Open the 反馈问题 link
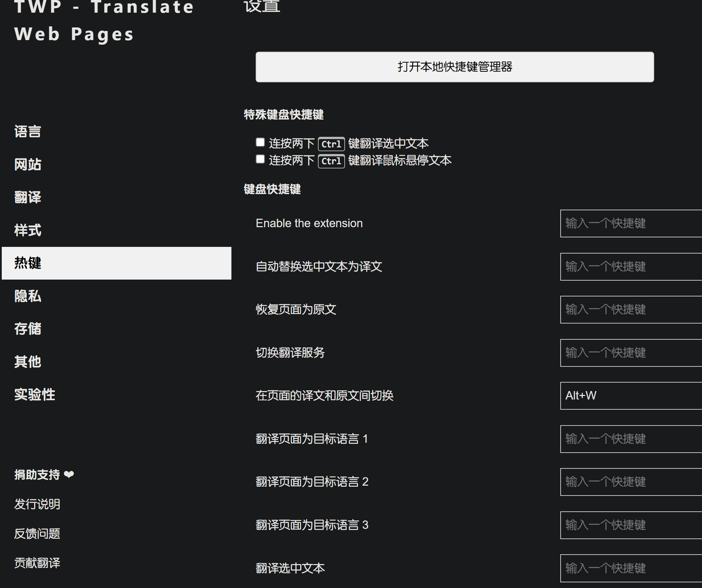This screenshot has height=588, width=702. [37, 533]
